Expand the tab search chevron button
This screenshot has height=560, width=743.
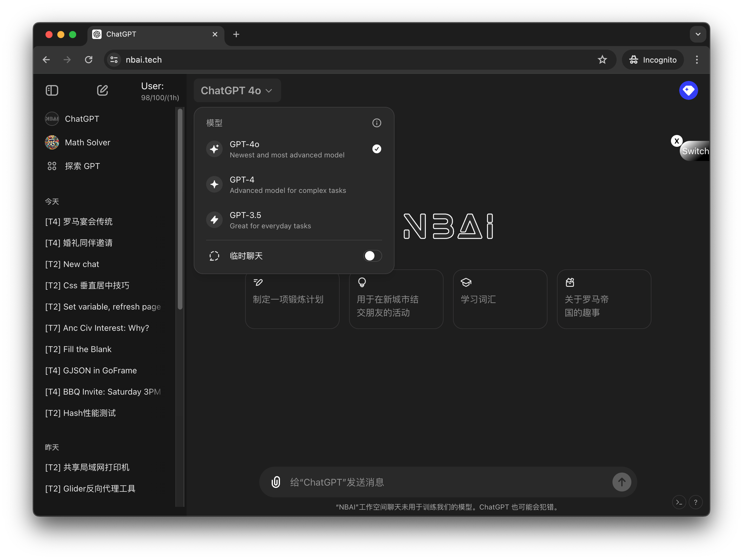[x=698, y=34]
